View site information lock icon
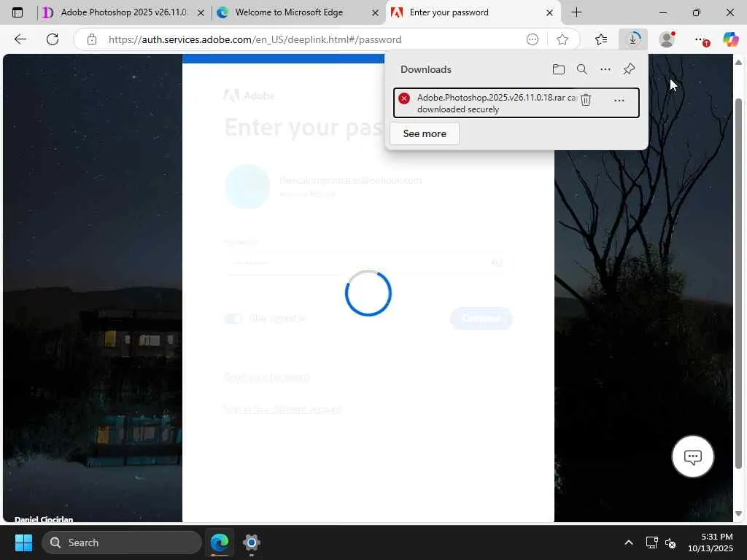This screenshot has height=560, width=747. [92, 39]
